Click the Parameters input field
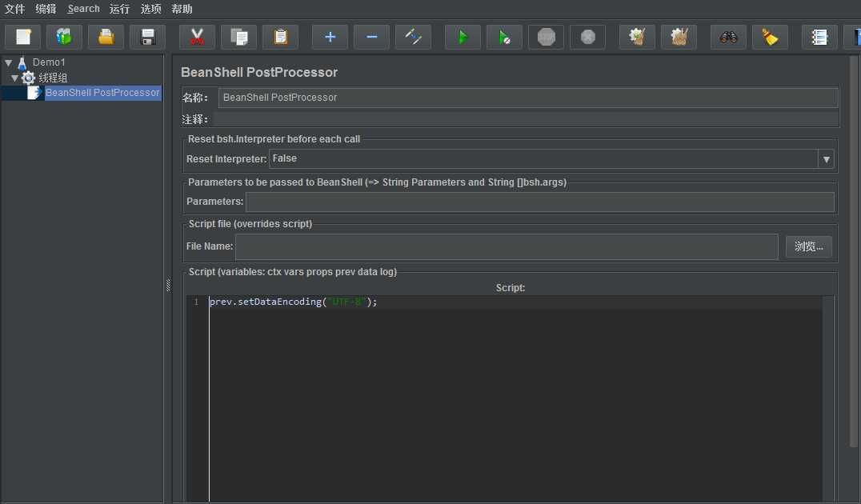861x504 pixels. coord(540,202)
